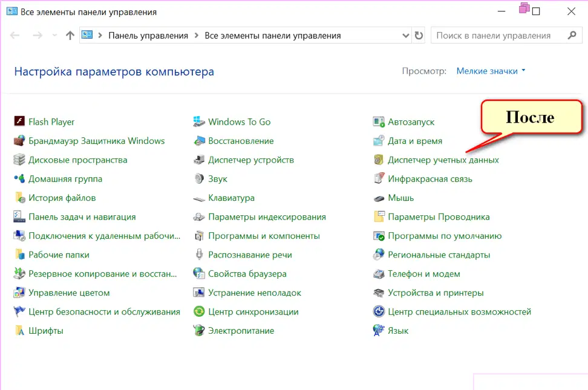This screenshot has height=390, width=588.
Task: Open the Свойства браузера globe icon
Action: pyautogui.click(x=199, y=273)
